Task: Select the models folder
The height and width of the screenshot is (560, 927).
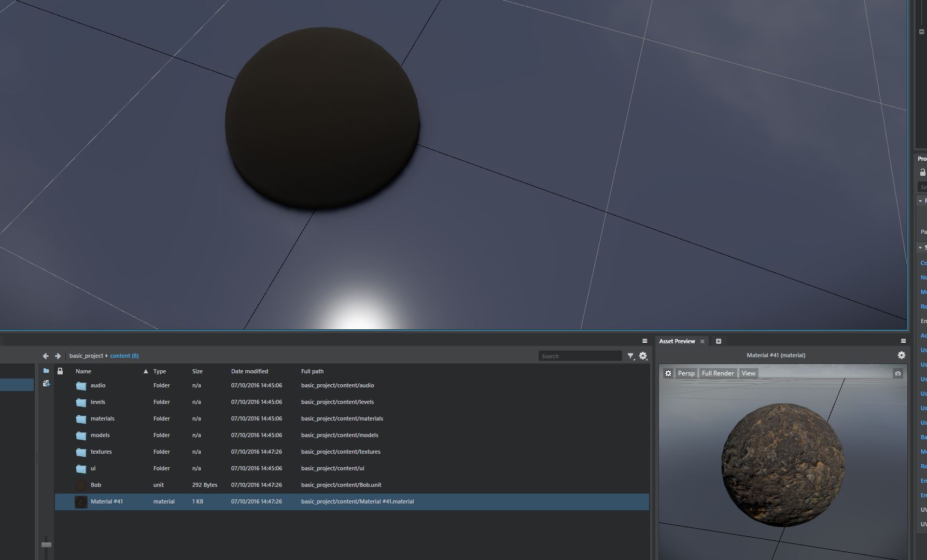Action: [352, 435]
